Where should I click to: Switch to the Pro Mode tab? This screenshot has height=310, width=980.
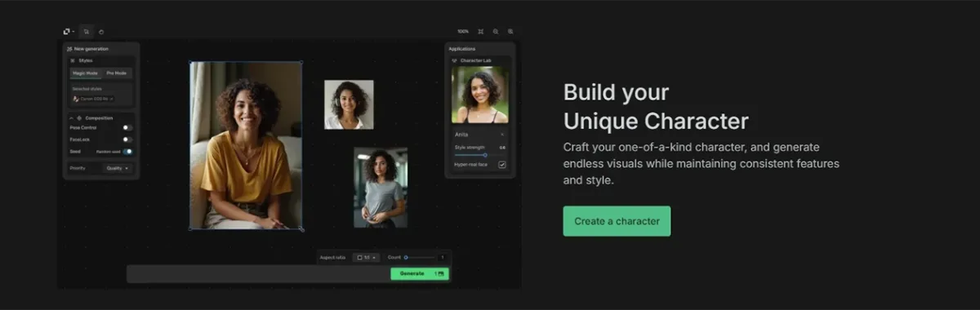click(117, 73)
